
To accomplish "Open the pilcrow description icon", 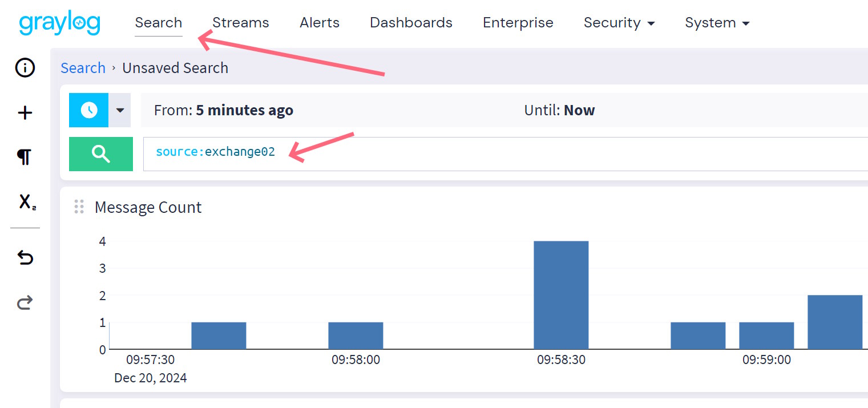I will coord(24,157).
